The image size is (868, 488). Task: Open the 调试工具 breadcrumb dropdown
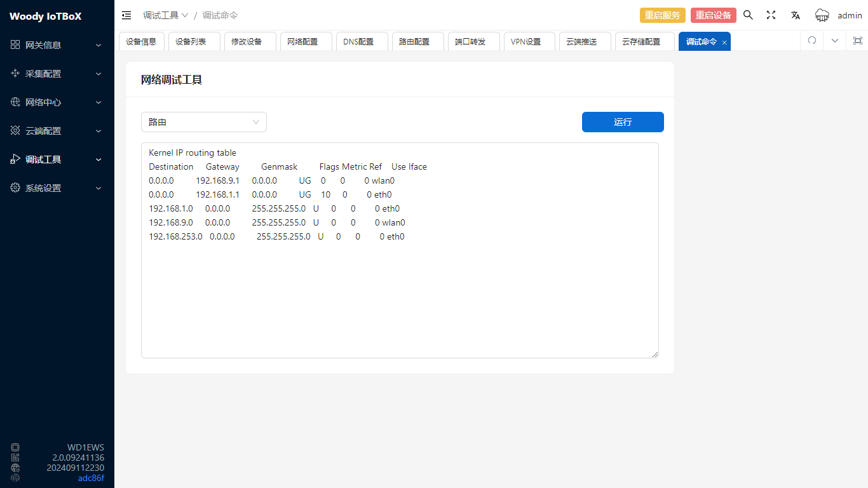[x=165, y=15]
